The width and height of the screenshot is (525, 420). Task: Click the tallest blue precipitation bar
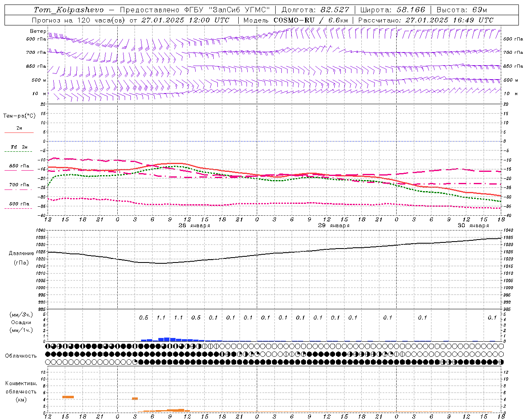click(x=167, y=339)
